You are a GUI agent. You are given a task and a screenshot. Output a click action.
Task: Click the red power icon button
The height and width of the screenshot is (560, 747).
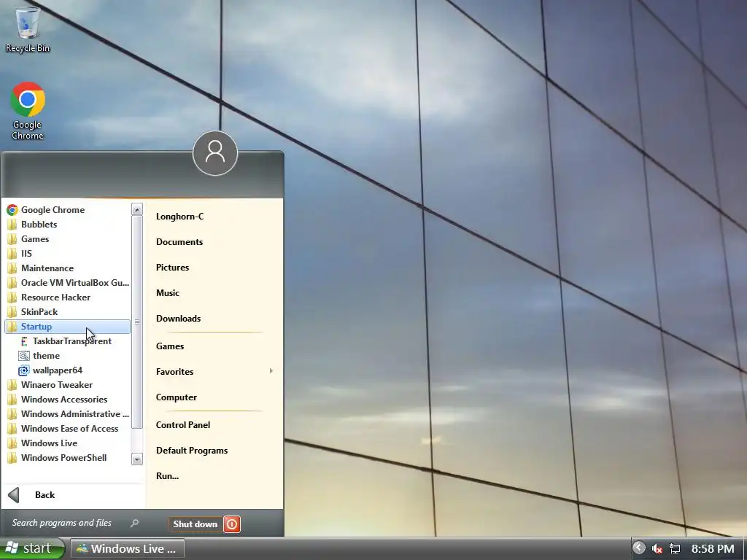point(232,524)
